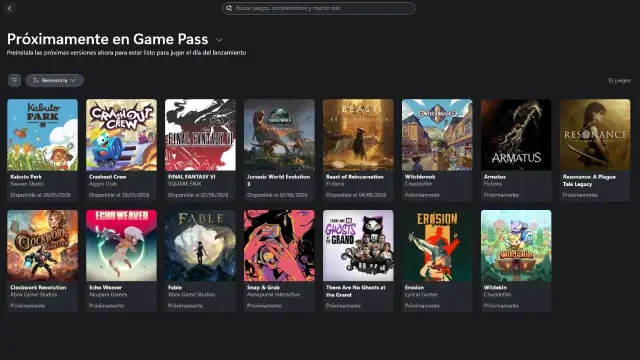Click the Lyrical Games publisher label

tap(421, 295)
